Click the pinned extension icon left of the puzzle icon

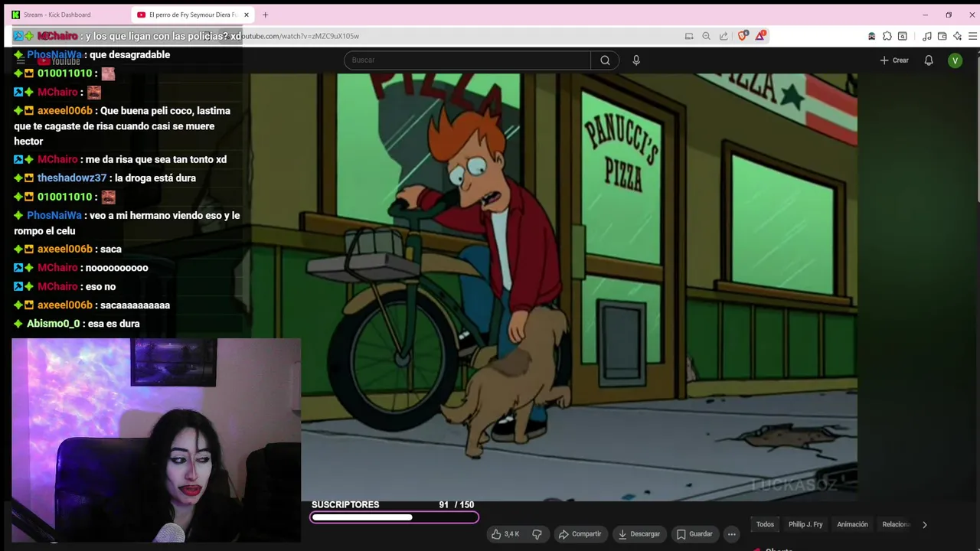pos(871,36)
